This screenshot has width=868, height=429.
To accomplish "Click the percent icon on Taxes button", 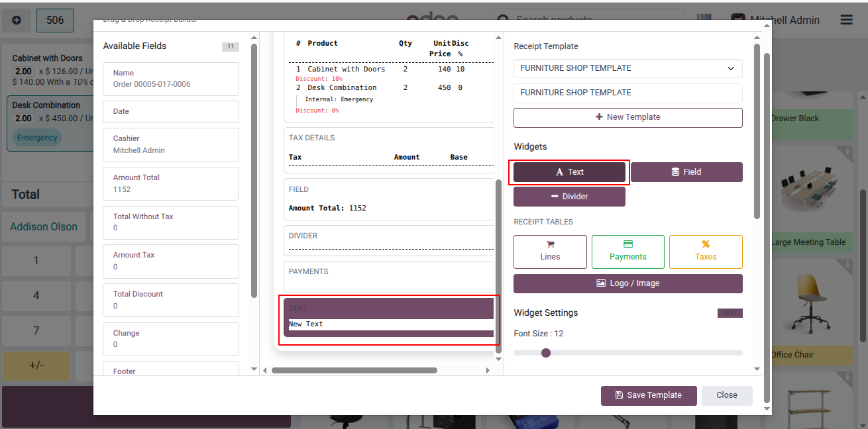I will point(706,244).
